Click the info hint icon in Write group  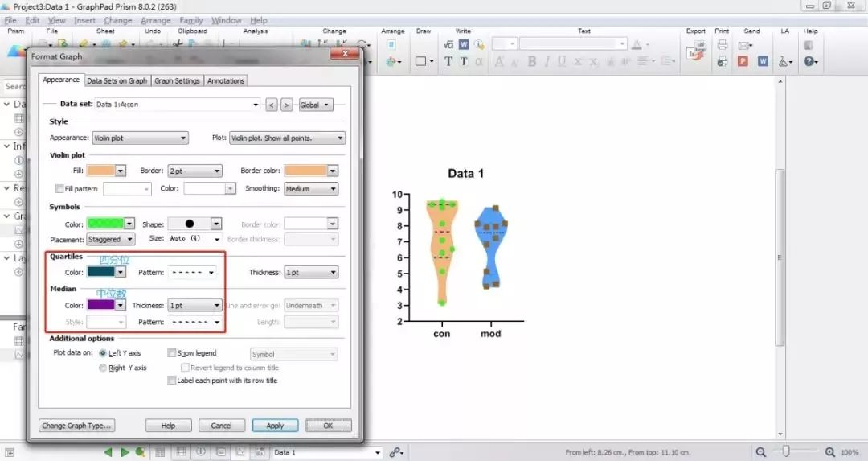(479, 45)
